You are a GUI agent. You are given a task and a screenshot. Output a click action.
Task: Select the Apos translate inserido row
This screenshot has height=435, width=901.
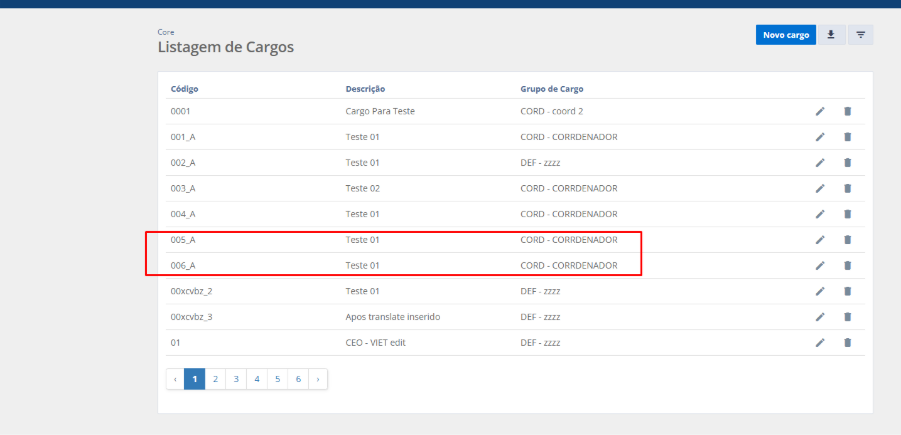coord(392,317)
